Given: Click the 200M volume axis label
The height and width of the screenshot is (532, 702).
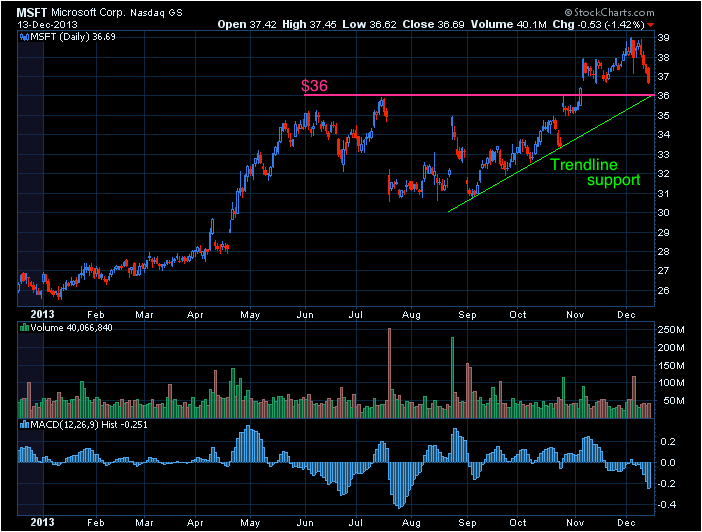Looking at the screenshot, I should coord(671,348).
